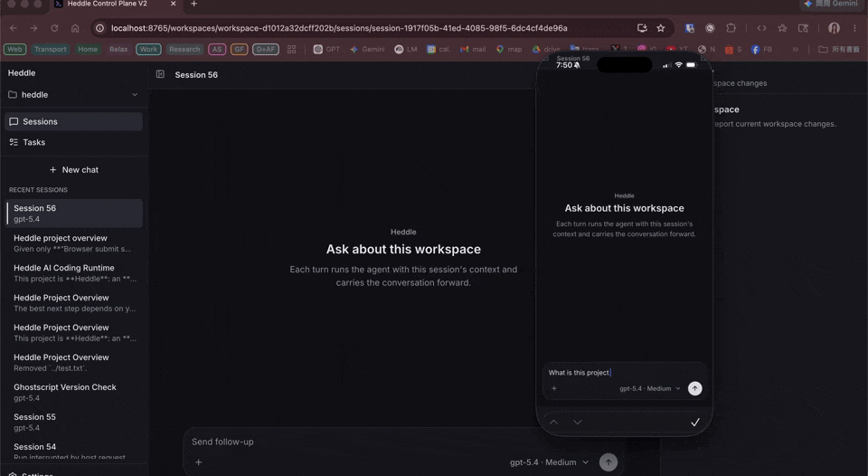Focus the Send follow-up input field
The width and height of the screenshot is (868, 476).
pyautogui.click(x=360, y=442)
